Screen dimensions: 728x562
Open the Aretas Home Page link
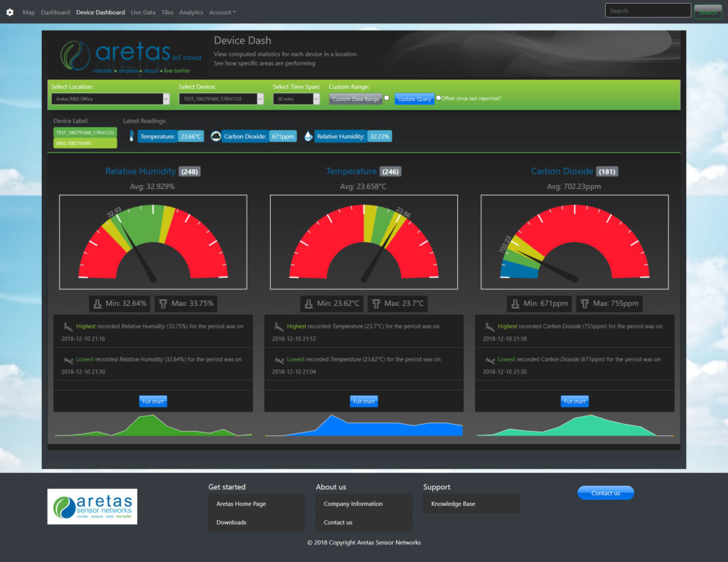tap(241, 504)
